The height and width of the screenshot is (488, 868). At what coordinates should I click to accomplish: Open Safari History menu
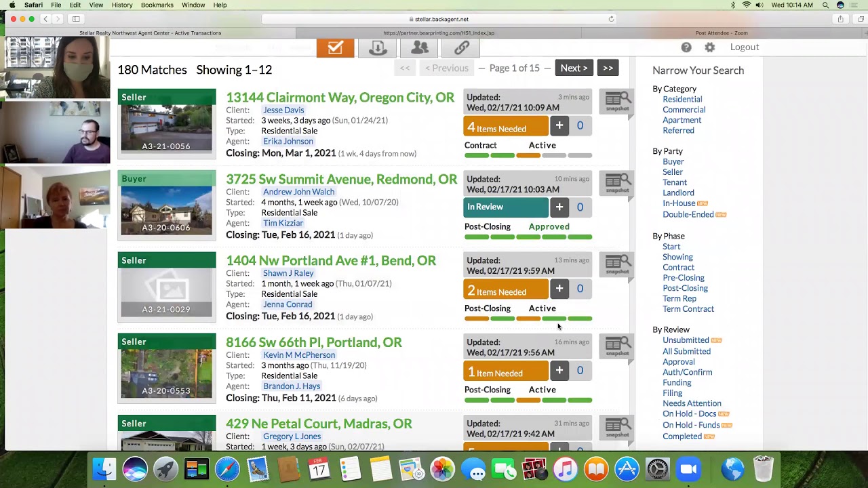coord(122,5)
